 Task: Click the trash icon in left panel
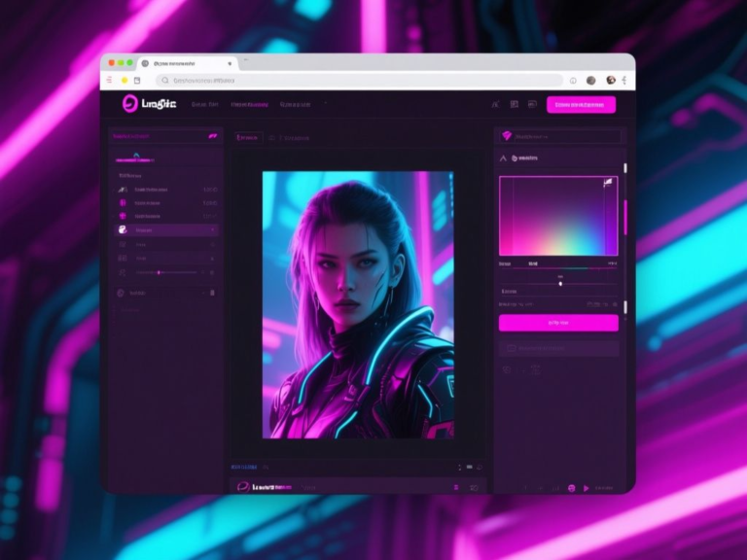[212, 292]
